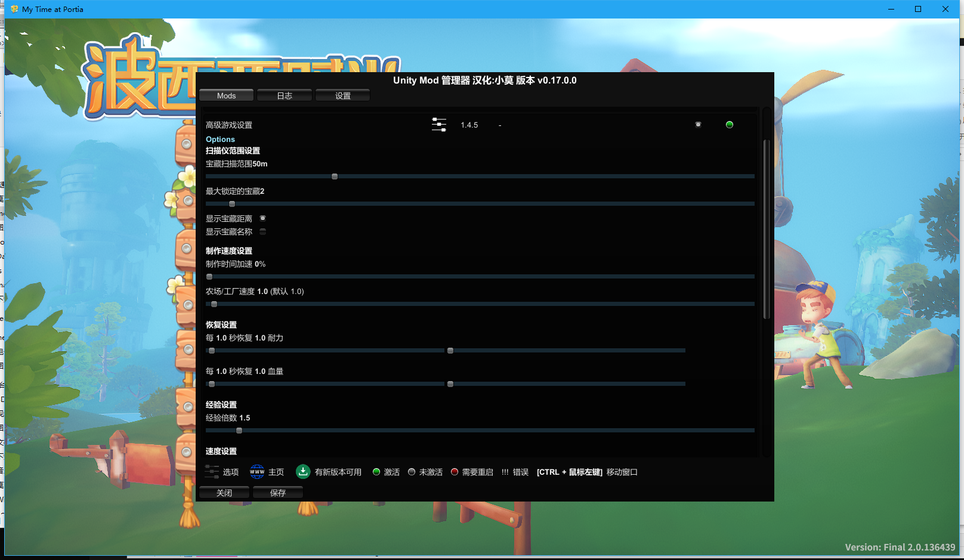964x560 pixels.
Task: Click the 保存 button
Action: point(278,493)
